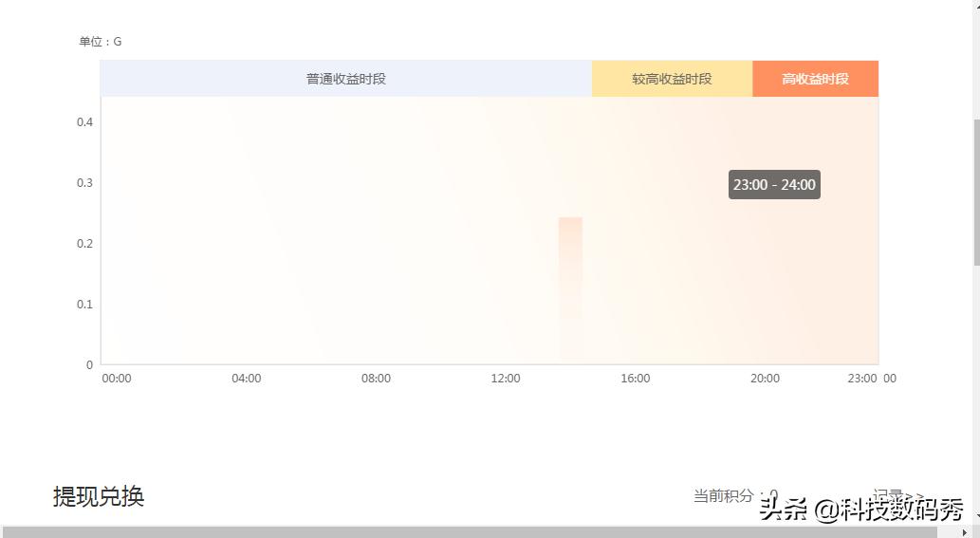Click the 0.4 y-axis value
980x538 pixels.
pyautogui.click(x=85, y=121)
